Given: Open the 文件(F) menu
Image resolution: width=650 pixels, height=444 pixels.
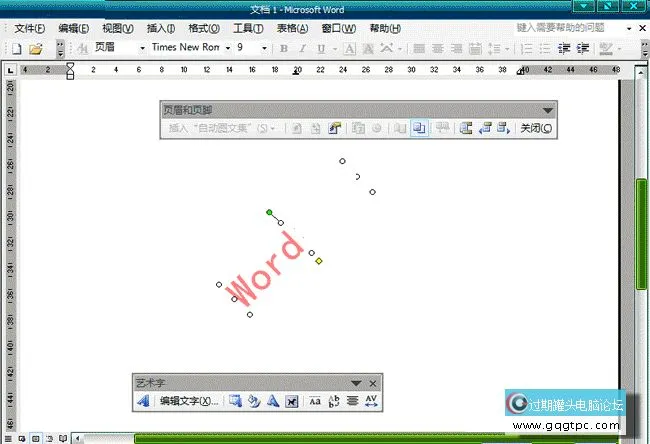Looking at the screenshot, I should 29,29.
